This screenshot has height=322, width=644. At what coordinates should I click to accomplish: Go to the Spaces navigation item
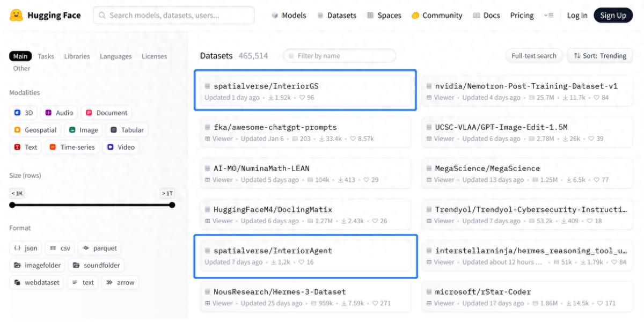click(384, 16)
